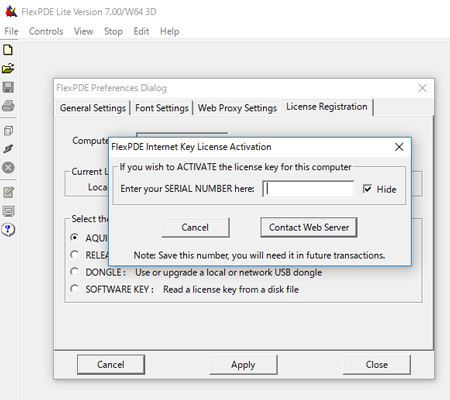Switch to Font Settings tab
Screen dimensions: 450x400
pos(162,108)
